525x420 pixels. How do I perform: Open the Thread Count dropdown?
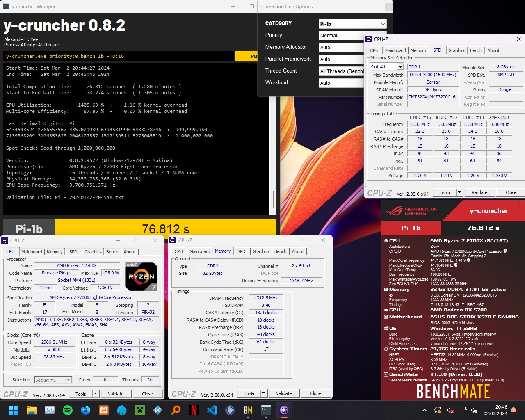tap(341, 71)
